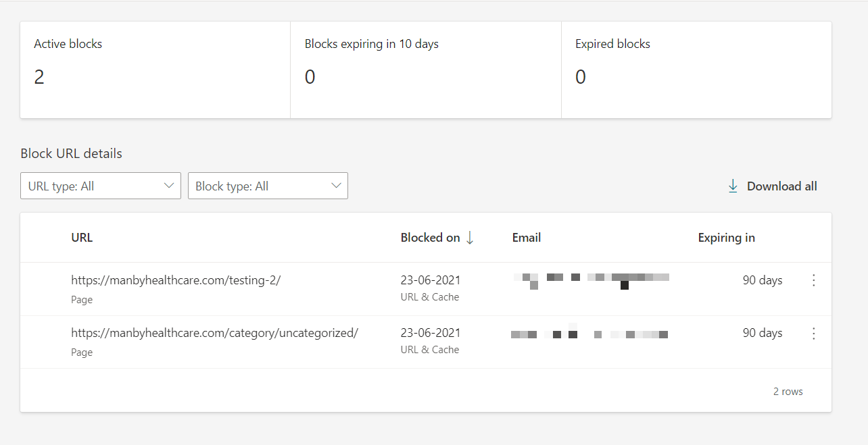Open more options for the testing-2 row
Viewport: 868px width, 445px height.
(813, 280)
